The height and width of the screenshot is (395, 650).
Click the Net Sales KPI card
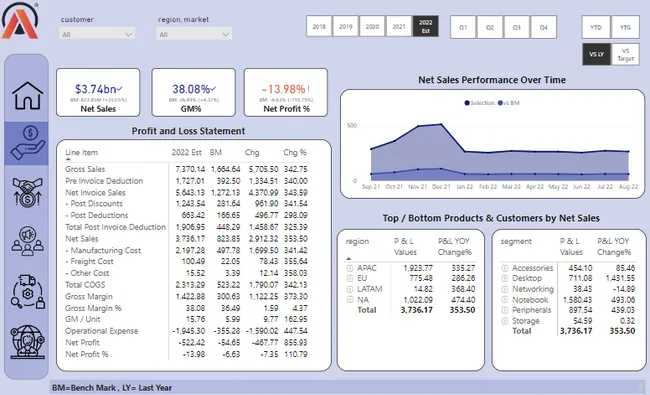(98, 92)
